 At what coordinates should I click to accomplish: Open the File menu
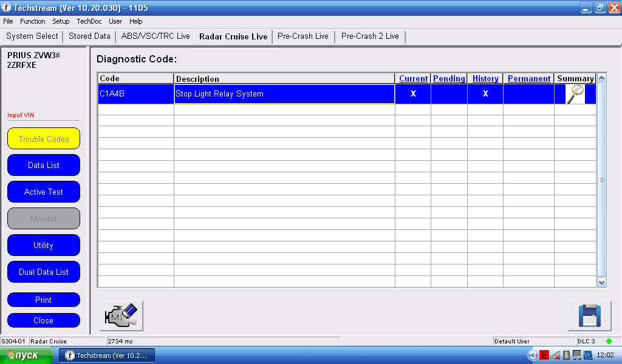[x=8, y=21]
